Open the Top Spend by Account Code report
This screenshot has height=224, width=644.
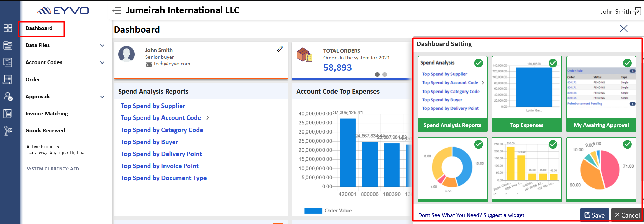pyautogui.click(x=161, y=118)
